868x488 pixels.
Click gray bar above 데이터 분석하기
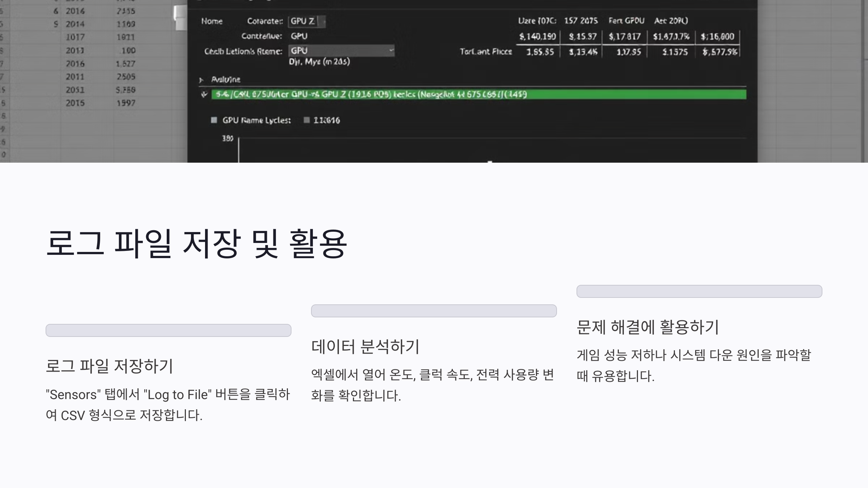click(x=434, y=311)
